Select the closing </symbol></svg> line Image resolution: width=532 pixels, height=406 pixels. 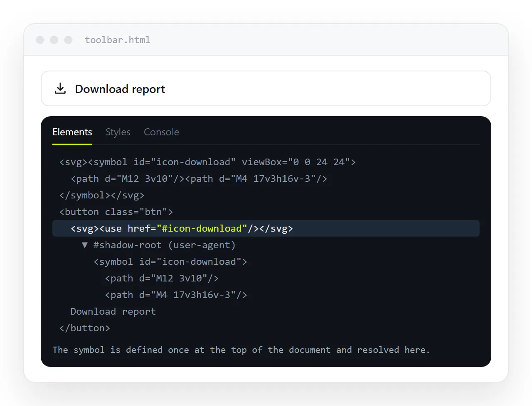[102, 195]
